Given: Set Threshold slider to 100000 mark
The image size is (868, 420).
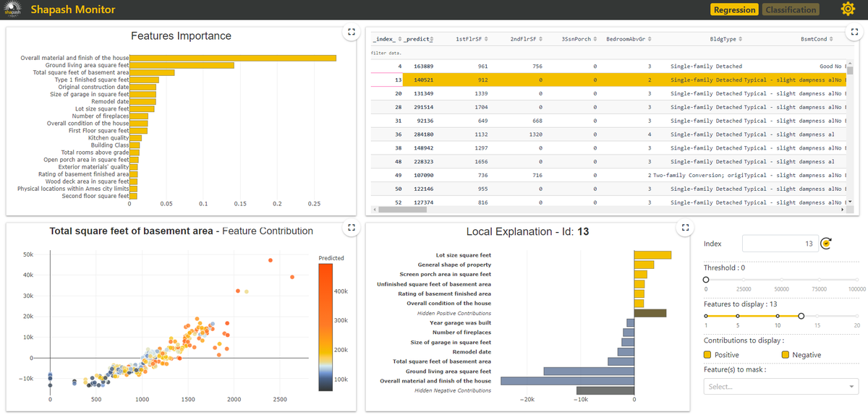Looking at the screenshot, I should 857,279.
